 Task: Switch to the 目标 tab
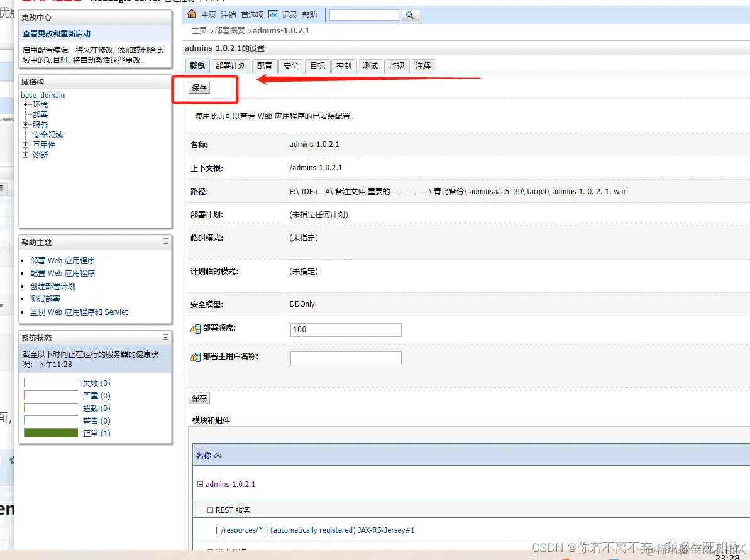317,65
